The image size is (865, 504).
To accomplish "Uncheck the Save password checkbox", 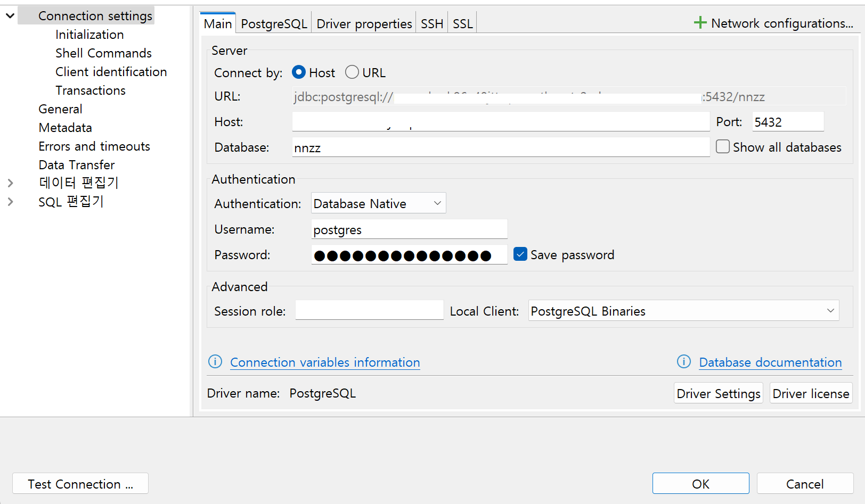I will pos(520,254).
